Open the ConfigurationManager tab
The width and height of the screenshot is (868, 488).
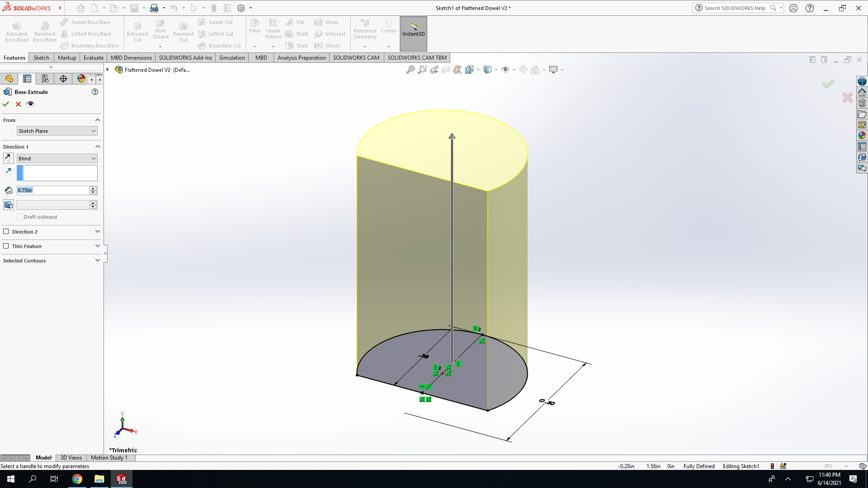point(45,79)
